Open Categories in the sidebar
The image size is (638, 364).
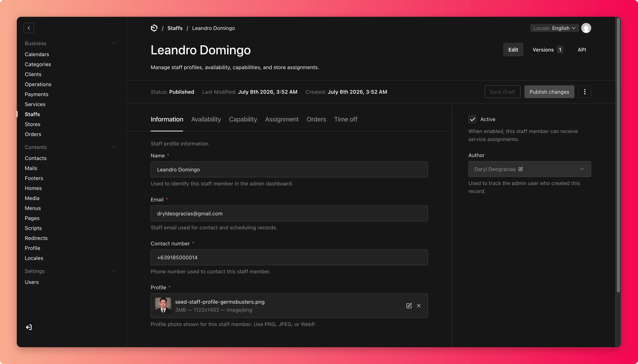tap(38, 64)
